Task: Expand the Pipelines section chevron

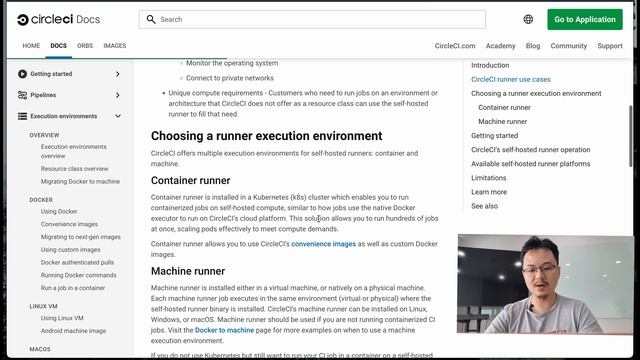Action: pyautogui.click(x=118, y=95)
